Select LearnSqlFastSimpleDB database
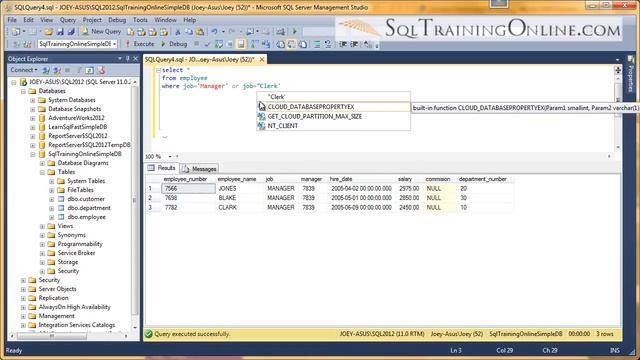The width and height of the screenshot is (640, 360). pos(78,127)
